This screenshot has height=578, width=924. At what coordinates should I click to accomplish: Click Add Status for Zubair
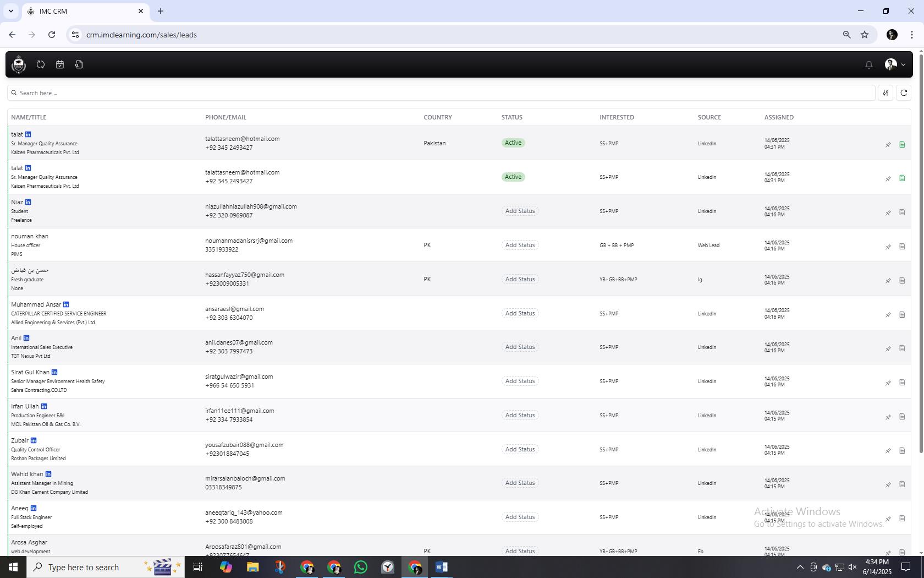pyautogui.click(x=520, y=449)
